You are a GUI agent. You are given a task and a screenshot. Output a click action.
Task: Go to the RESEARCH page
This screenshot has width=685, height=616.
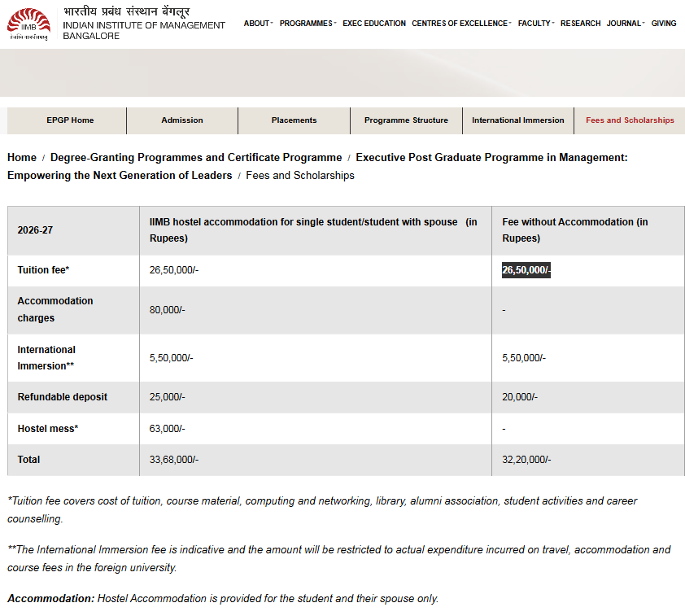[x=580, y=23]
